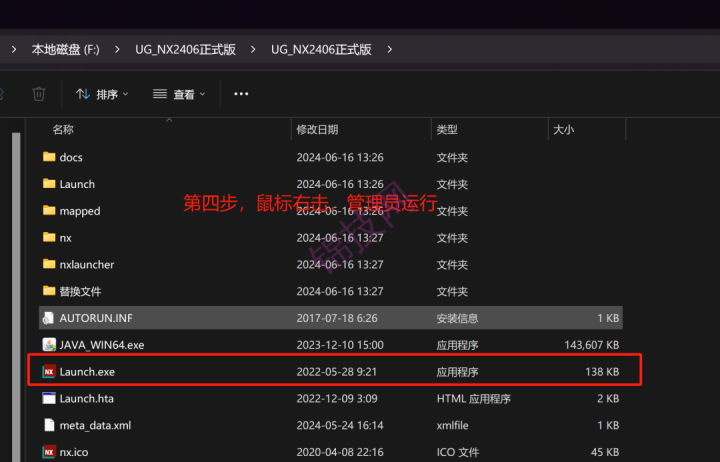
Task: Click the Launch.exe NX icon
Action: (49, 372)
